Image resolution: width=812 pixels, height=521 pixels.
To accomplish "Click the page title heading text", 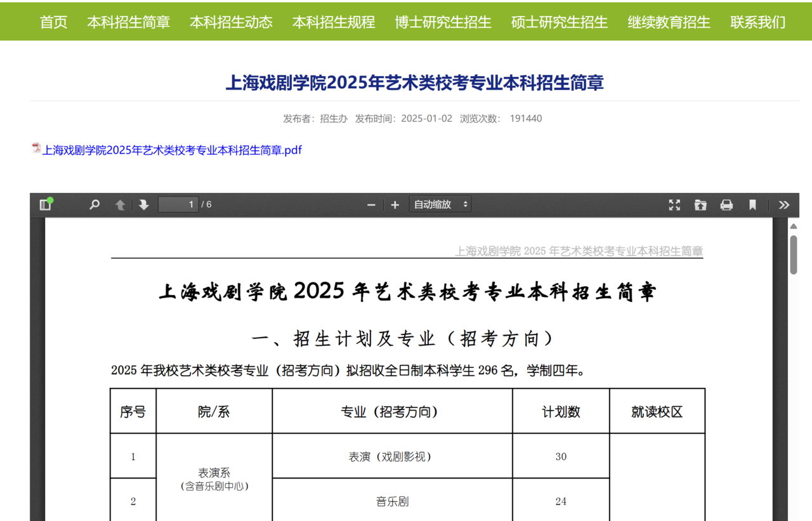I will 415,82.
